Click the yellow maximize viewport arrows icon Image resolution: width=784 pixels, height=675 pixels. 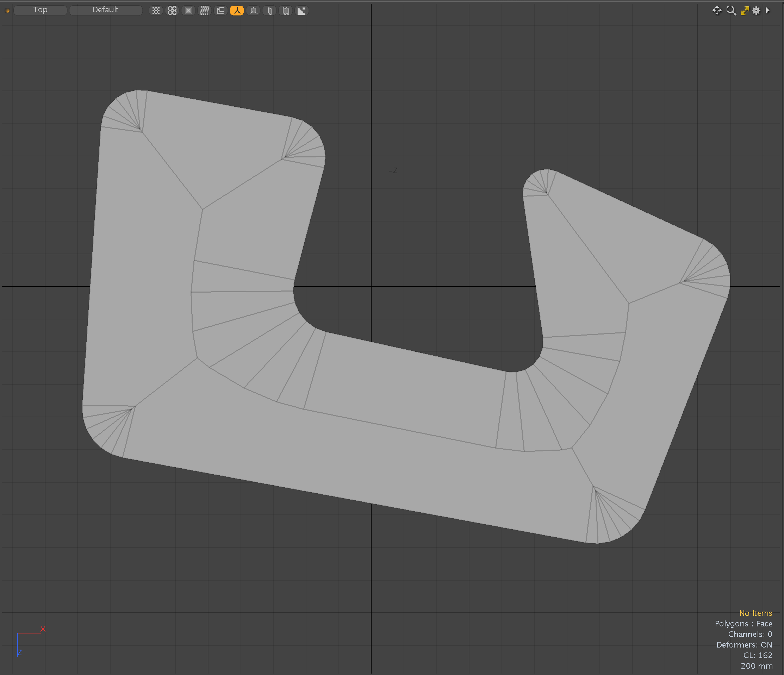744,11
